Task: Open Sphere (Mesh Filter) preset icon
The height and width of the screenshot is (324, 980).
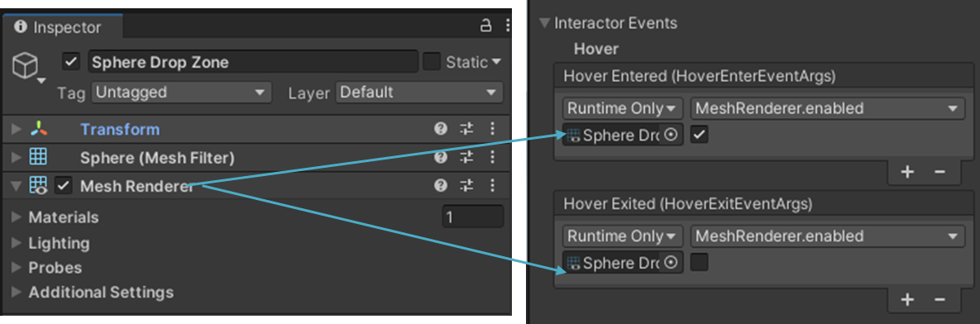Action: tap(467, 158)
